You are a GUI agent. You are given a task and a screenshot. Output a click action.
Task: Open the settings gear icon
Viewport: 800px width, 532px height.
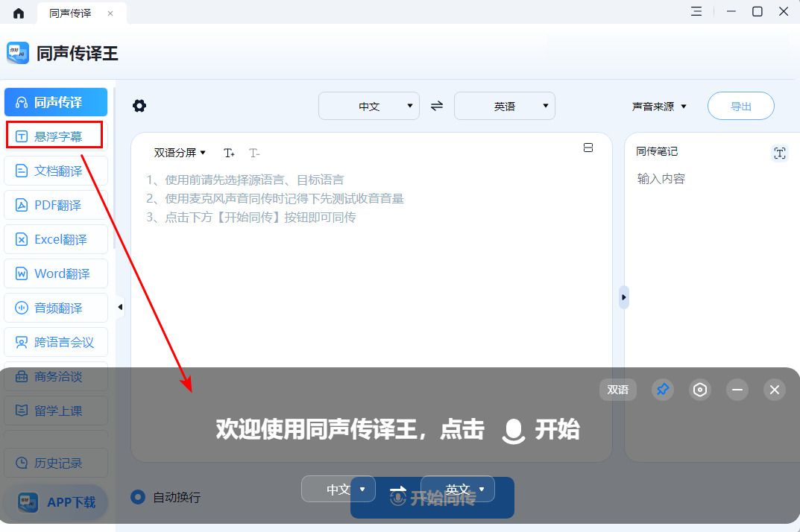point(139,106)
